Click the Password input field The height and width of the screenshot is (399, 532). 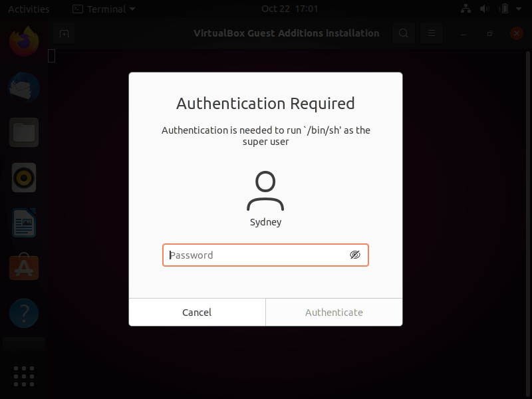point(256,255)
